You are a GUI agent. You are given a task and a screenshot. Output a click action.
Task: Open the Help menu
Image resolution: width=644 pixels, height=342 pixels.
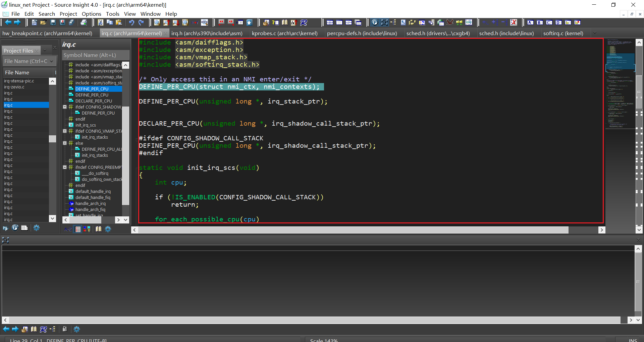tap(171, 14)
